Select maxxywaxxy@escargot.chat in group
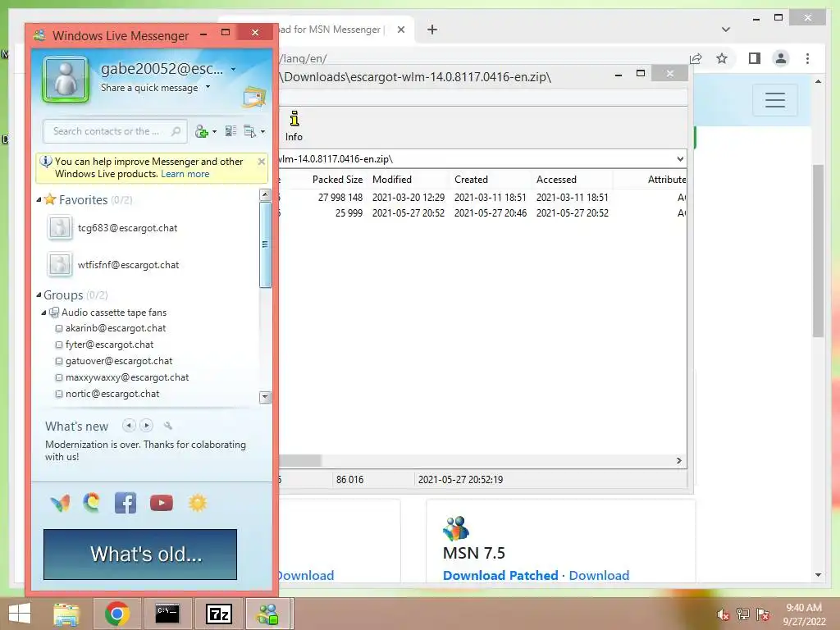This screenshot has height=630, width=840. (x=127, y=377)
